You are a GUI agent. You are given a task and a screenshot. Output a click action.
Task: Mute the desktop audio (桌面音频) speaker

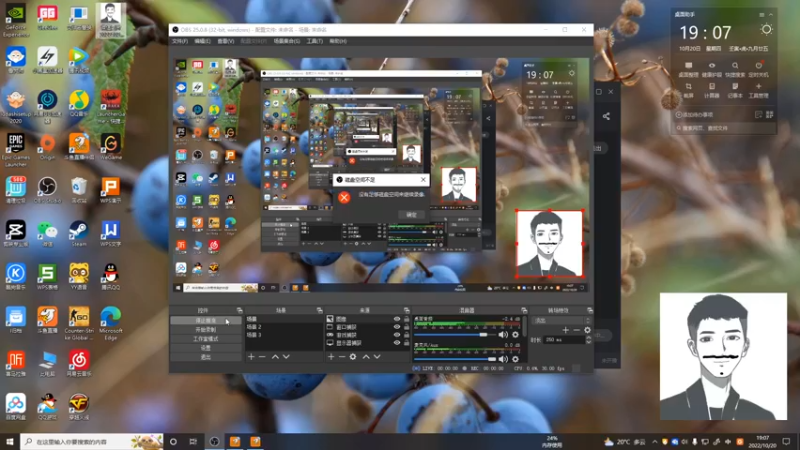(x=503, y=335)
